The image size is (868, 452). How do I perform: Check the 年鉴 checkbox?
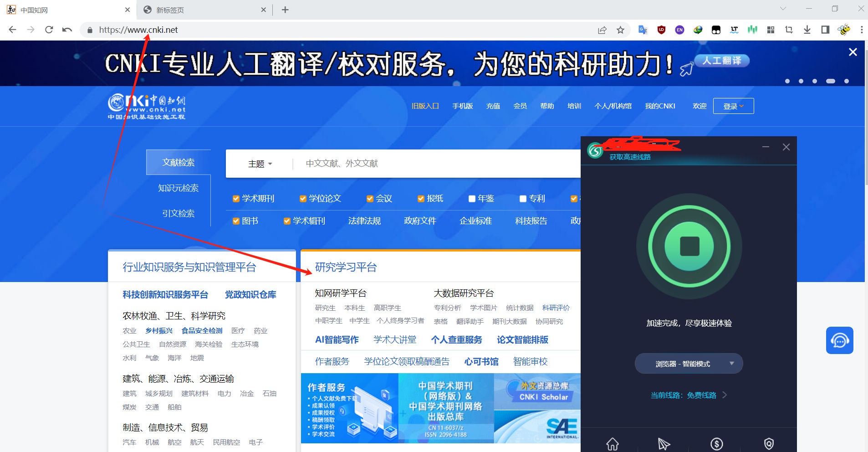point(472,199)
